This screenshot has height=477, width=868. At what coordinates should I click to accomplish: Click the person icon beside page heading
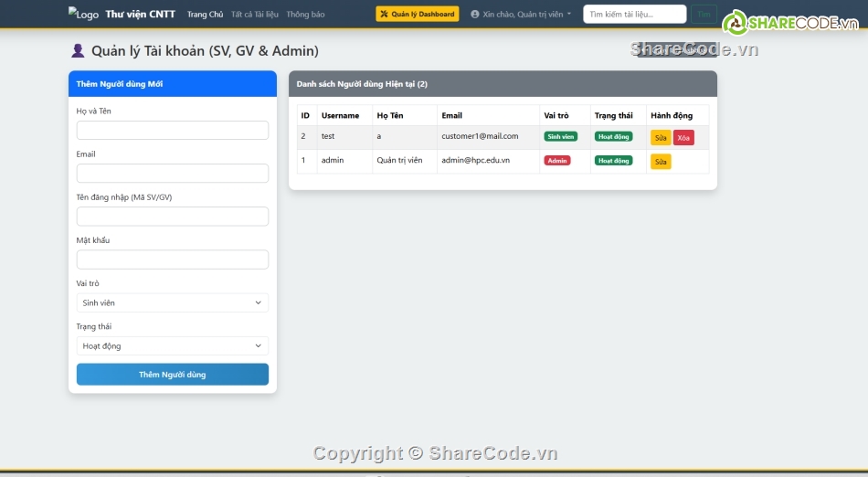coord(78,51)
